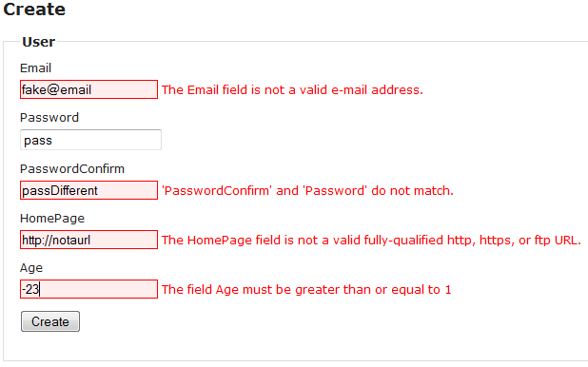
Task: Click the Password label text
Action: [x=49, y=117]
